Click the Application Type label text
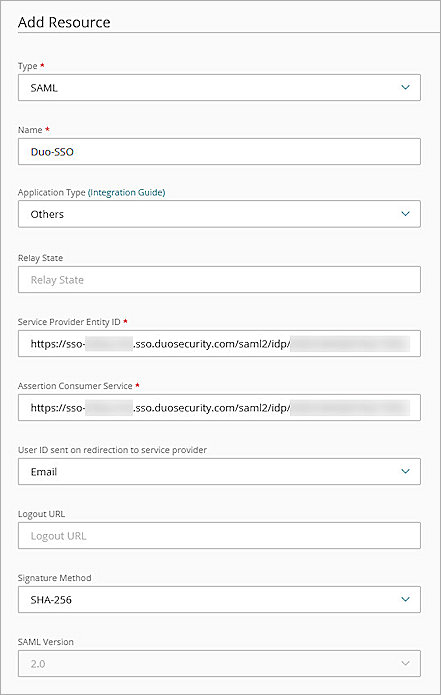Viewport: 441px width, 695px height. [51, 192]
